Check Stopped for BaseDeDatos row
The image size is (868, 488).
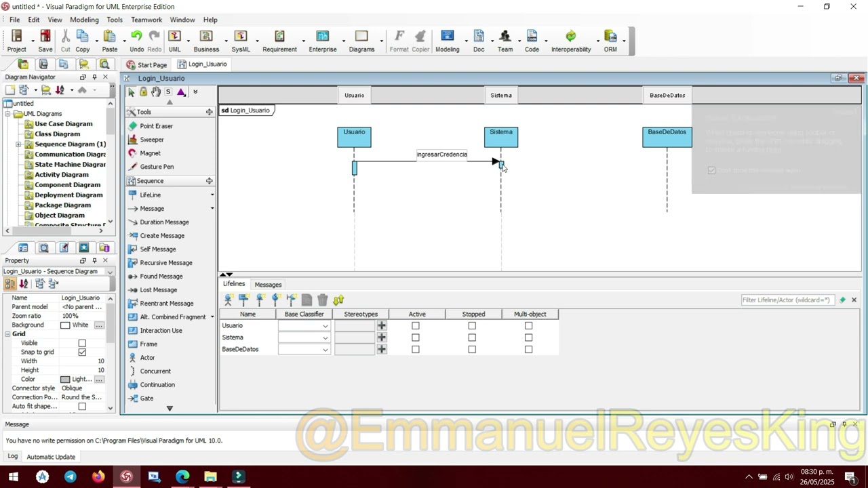coord(472,350)
